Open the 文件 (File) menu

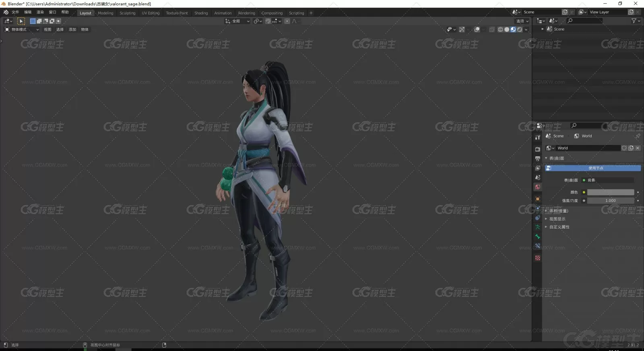click(15, 12)
